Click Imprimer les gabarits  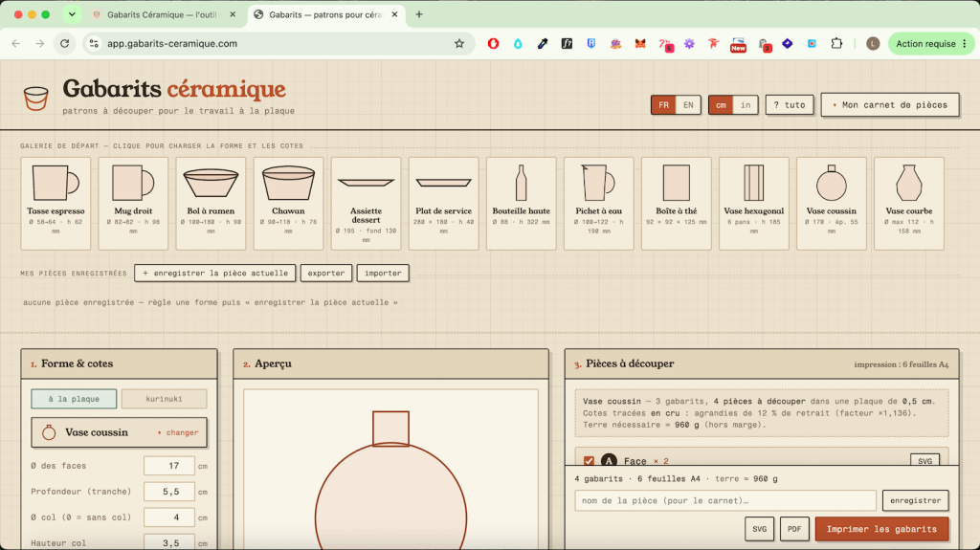point(881,529)
